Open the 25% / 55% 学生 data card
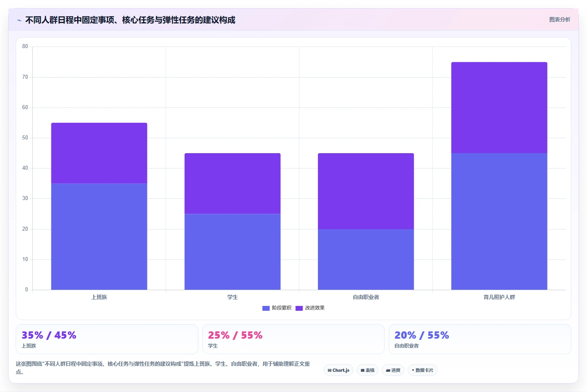The width and height of the screenshot is (587, 392). click(293, 339)
